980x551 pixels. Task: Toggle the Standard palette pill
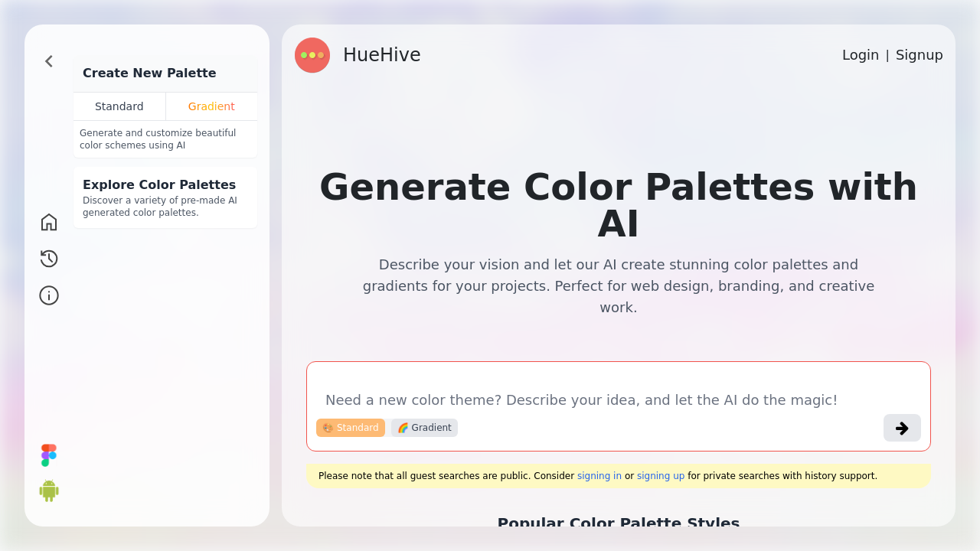[x=351, y=428]
